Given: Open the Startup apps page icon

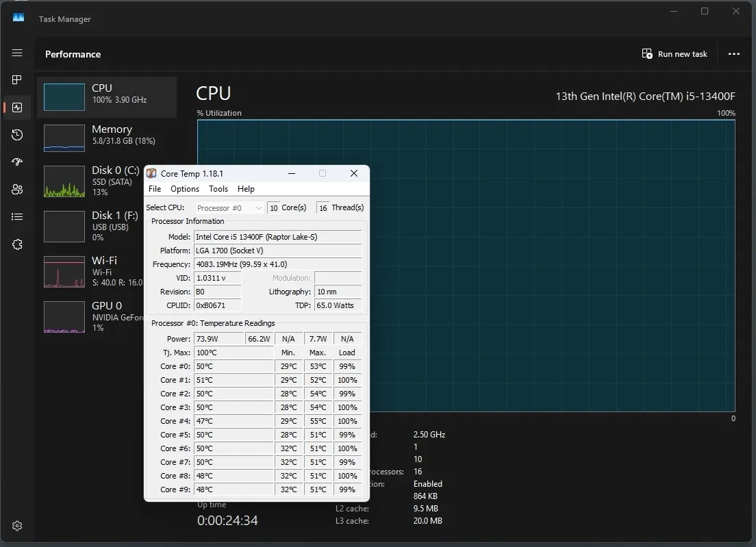Looking at the screenshot, I should (17, 162).
